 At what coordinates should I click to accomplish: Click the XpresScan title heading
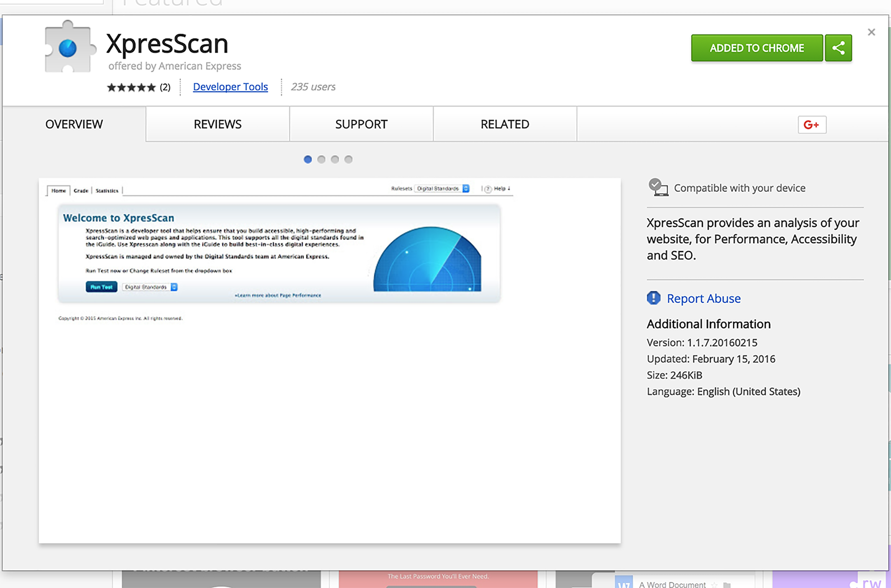(167, 44)
